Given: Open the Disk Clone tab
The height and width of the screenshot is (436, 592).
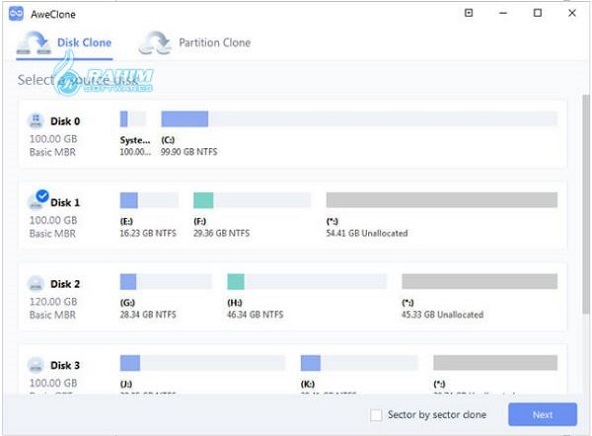Looking at the screenshot, I should click(x=65, y=44).
